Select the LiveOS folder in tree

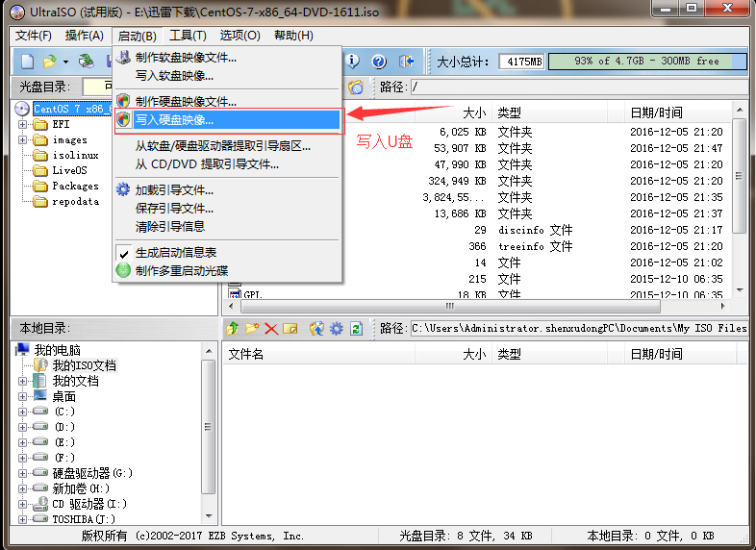pyautogui.click(x=69, y=170)
